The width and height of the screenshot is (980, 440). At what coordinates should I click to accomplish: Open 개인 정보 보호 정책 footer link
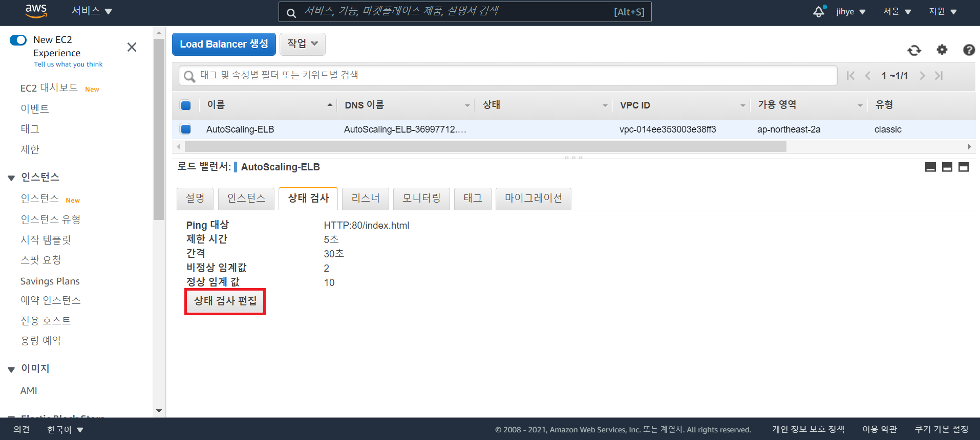click(808, 429)
